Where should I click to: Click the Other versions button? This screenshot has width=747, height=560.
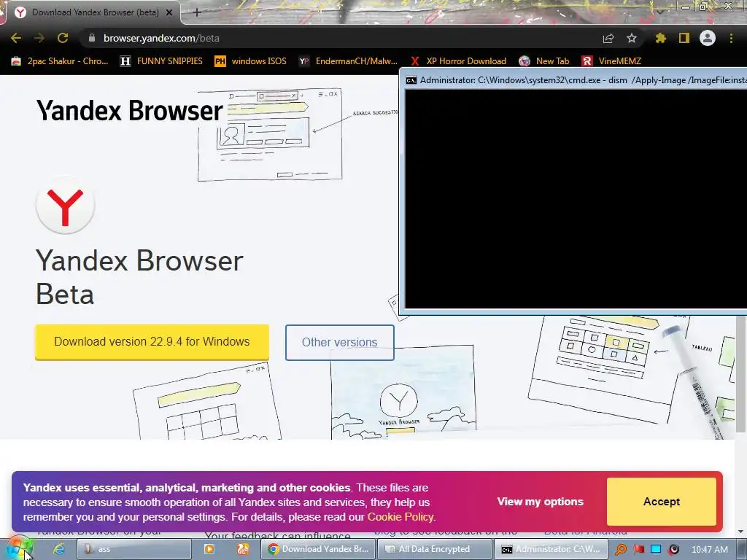[x=340, y=343]
